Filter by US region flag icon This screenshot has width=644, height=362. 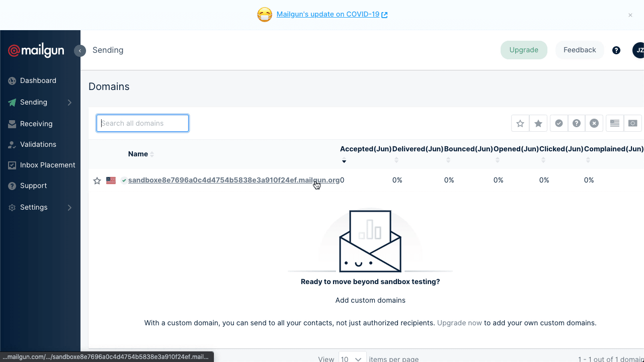(615, 123)
